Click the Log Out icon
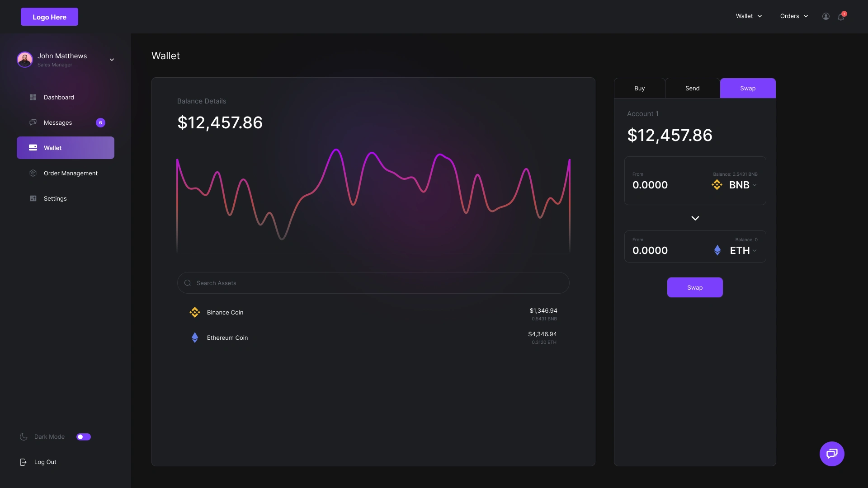The width and height of the screenshot is (868, 488). pyautogui.click(x=23, y=462)
